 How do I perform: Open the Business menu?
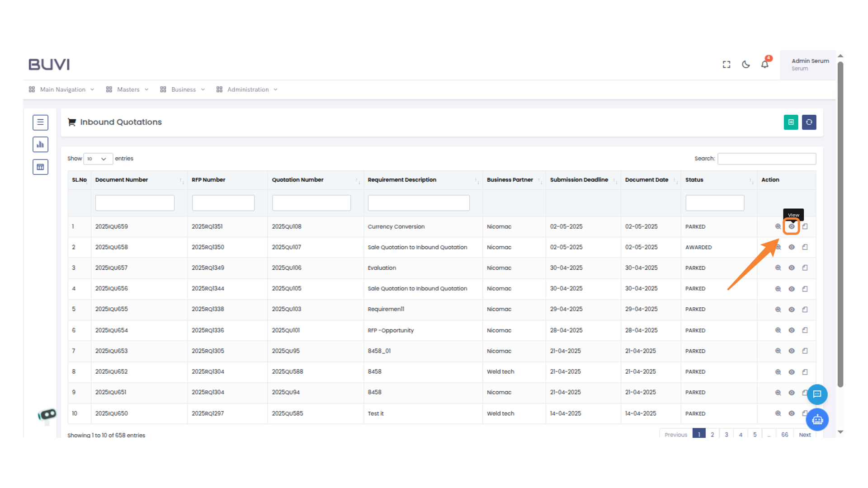click(183, 89)
